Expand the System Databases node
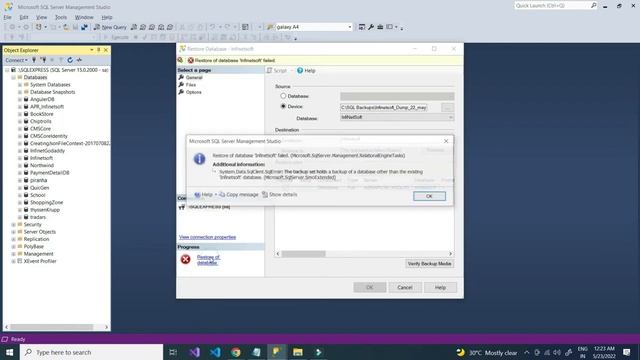This screenshot has height=360, width=640. (x=20, y=84)
